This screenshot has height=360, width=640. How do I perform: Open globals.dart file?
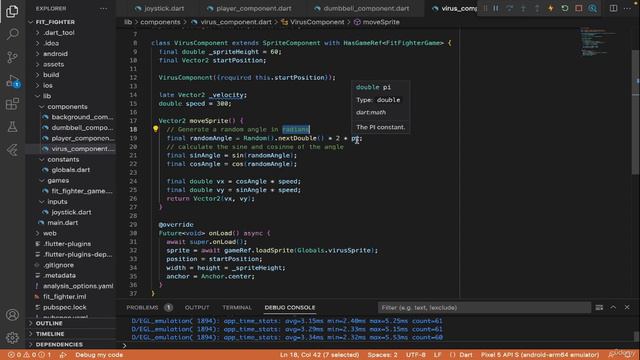click(71, 170)
